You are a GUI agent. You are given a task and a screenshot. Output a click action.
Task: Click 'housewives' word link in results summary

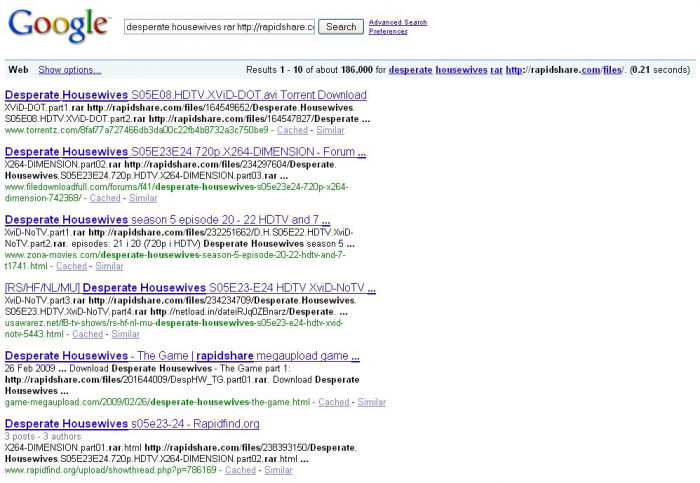pyautogui.click(x=461, y=70)
